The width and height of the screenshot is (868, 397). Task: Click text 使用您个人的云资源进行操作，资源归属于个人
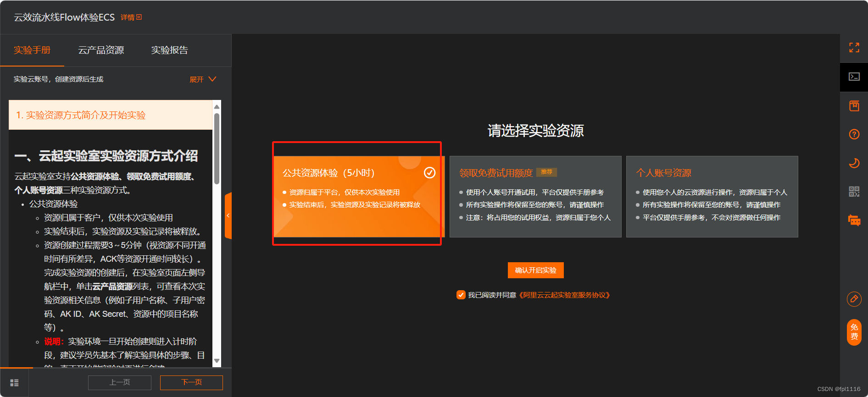(715, 193)
